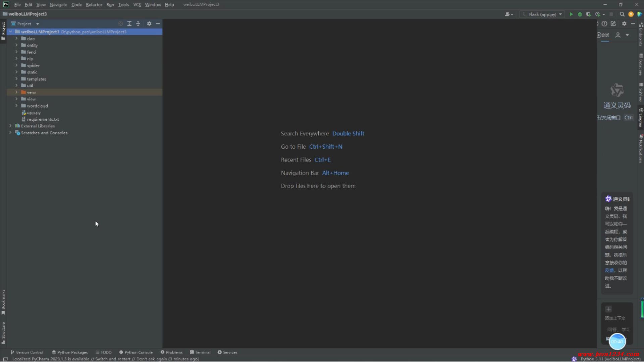Viewport: 644px width, 362px height.
Task: Open the Refactor menu
Action: [94, 5]
